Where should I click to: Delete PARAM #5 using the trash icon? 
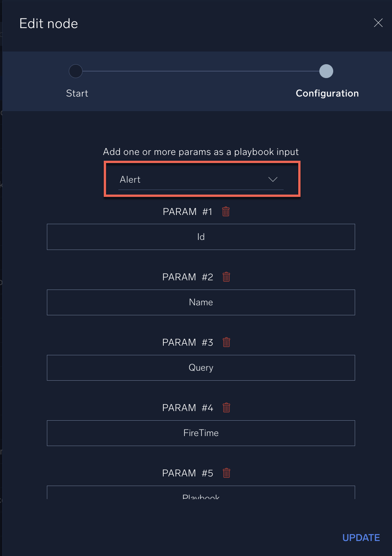tap(226, 473)
